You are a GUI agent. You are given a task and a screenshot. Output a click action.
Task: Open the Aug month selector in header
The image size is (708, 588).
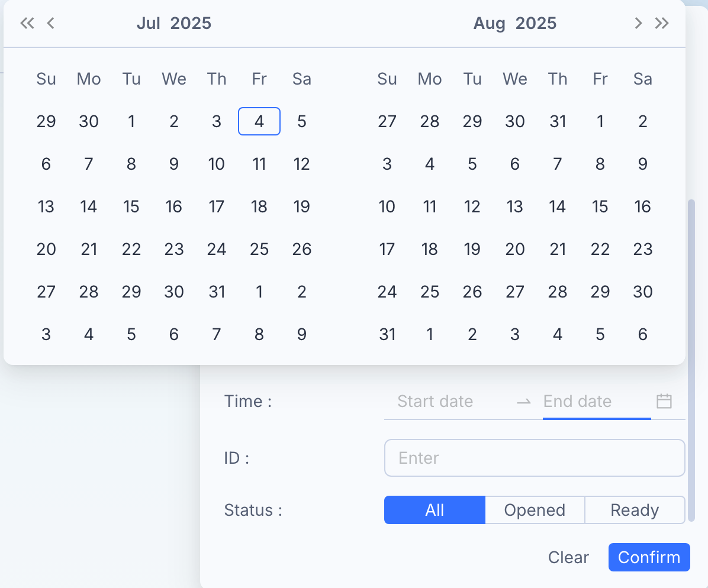(489, 23)
